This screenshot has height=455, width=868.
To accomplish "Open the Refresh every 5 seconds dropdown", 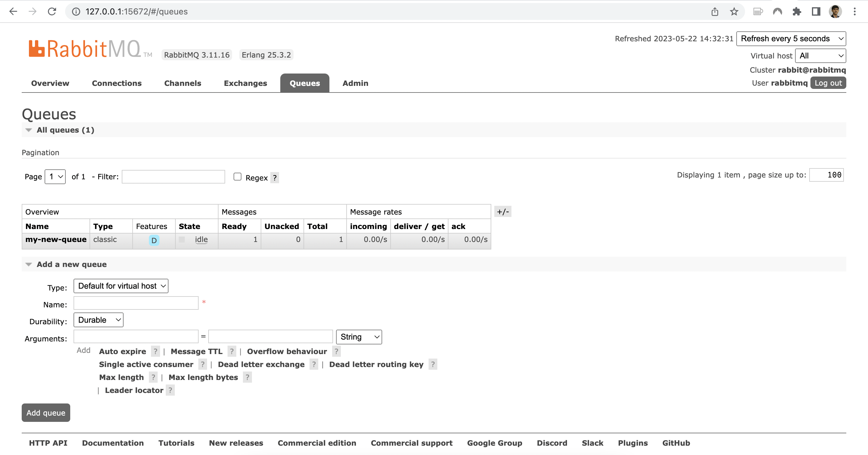I will pyautogui.click(x=791, y=38).
